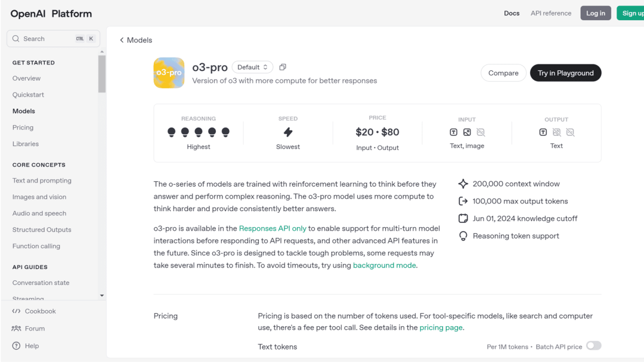
Task: Click the Search input field
Action: pyautogui.click(x=48, y=39)
